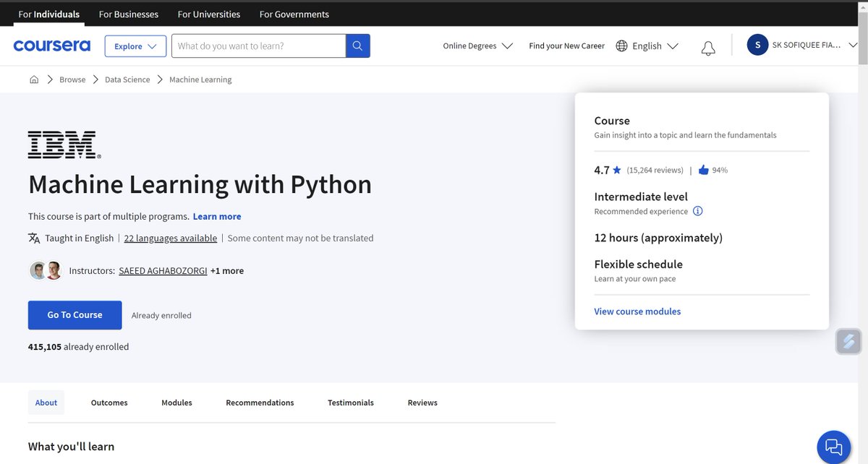Switch to the Reviews tab
Screen dimensions: 868x464
422,403
